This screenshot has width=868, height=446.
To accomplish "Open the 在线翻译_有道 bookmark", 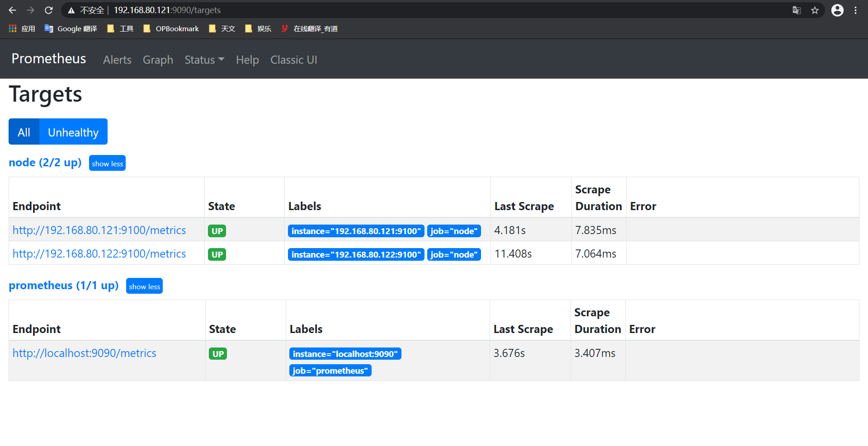I will click(x=310, y=28).
